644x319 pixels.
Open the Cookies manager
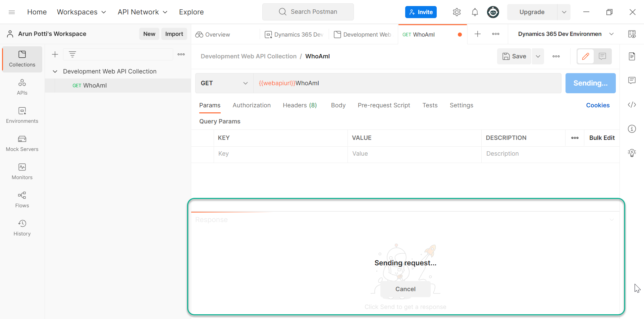pos(598,105)
